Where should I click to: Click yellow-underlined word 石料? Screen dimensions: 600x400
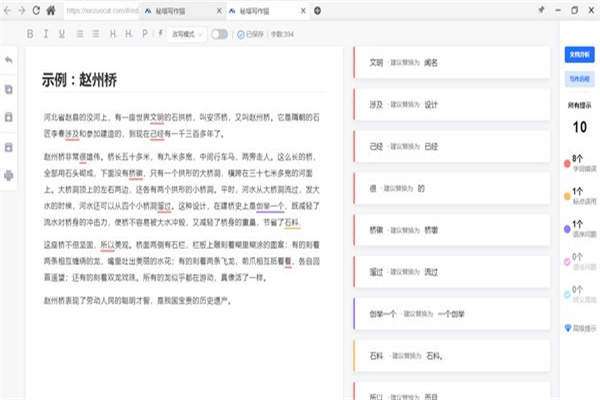pyautogui.click(x=292, y=222)
